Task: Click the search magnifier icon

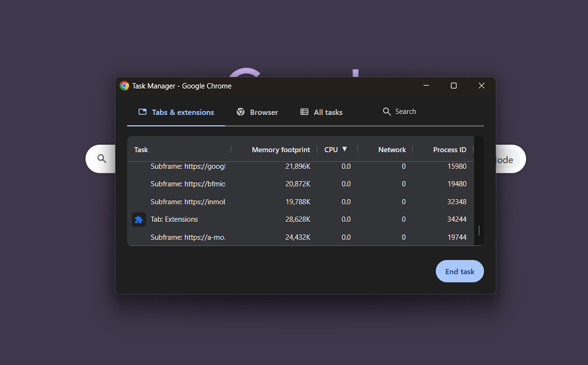Action: coord(387,111)
